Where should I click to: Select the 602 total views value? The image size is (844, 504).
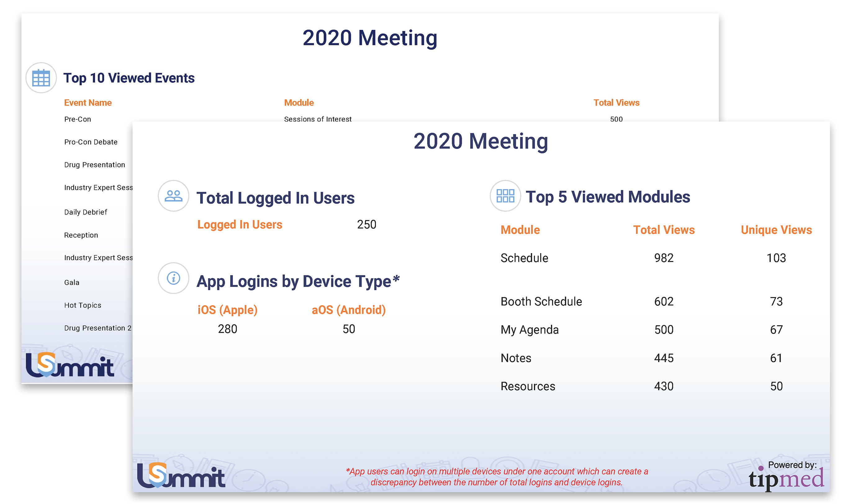(664, 301)
